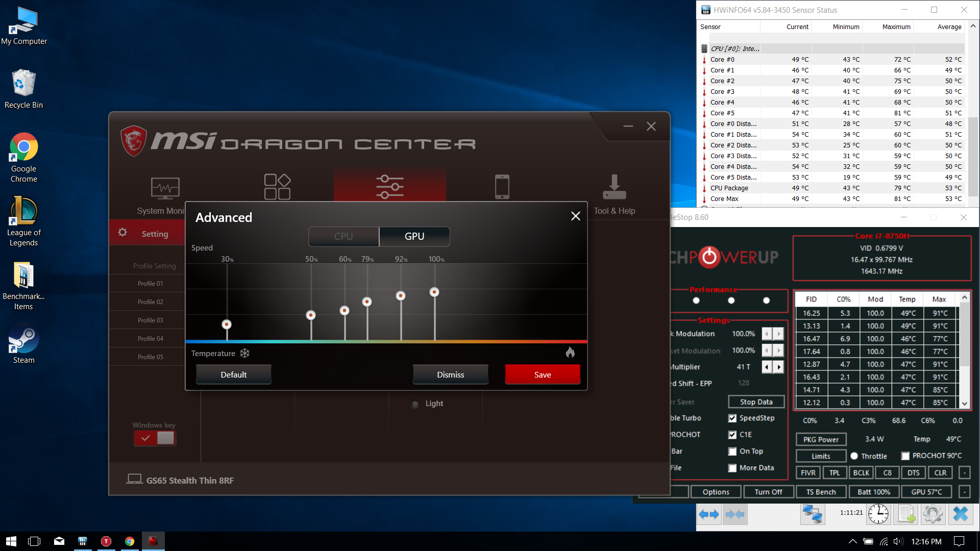Open the Recycle Bin icon

(23, 89)
